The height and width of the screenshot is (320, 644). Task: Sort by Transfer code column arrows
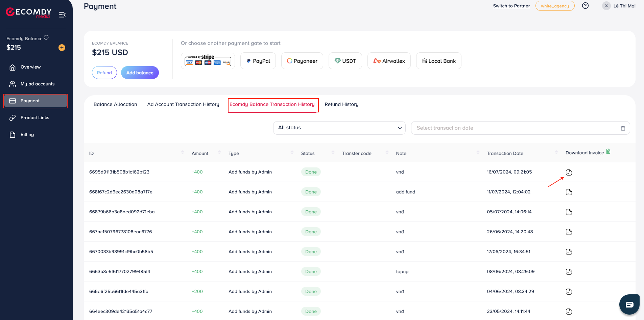point(387,153)
